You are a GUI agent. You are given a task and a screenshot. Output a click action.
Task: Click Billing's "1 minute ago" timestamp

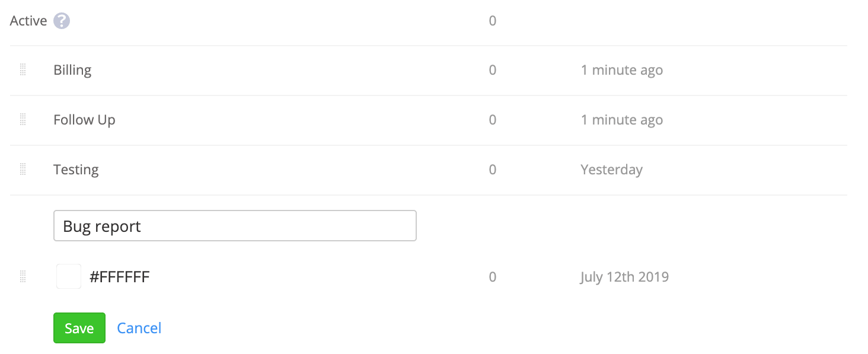[x=622, y=70]
